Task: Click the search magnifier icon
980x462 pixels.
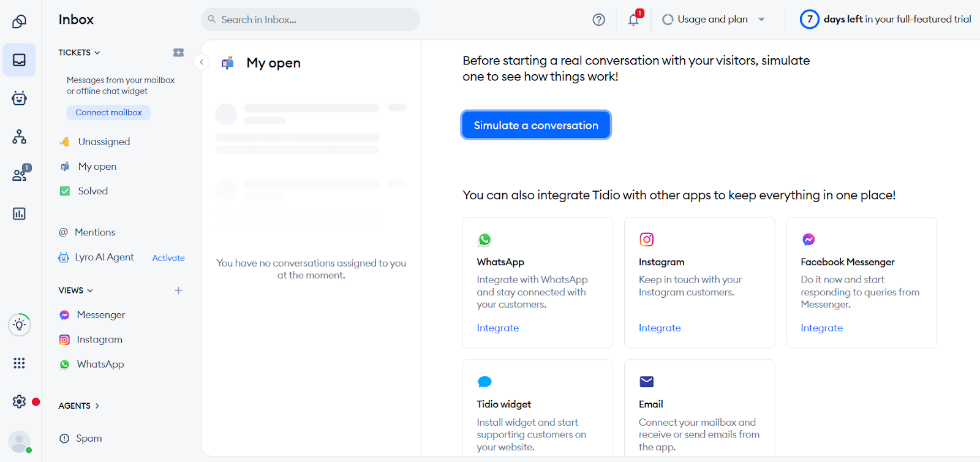Action: pos(212,20)
